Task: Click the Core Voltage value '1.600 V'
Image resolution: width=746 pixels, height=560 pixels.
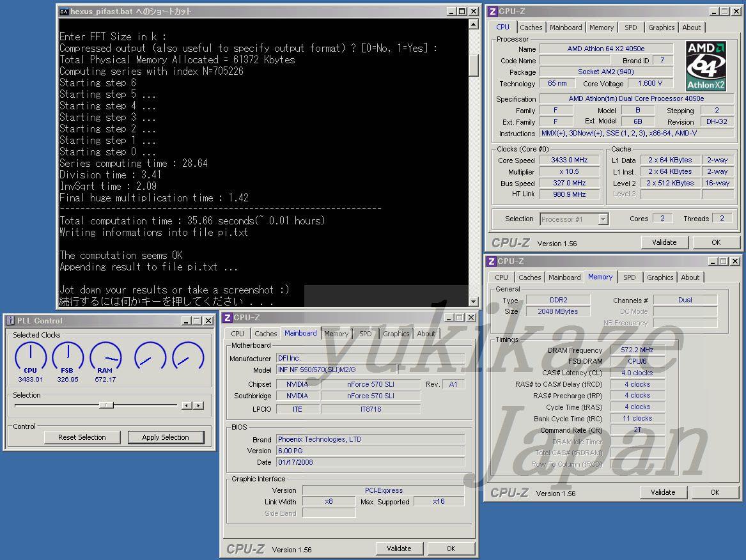Action: click(x=650, y=83)
